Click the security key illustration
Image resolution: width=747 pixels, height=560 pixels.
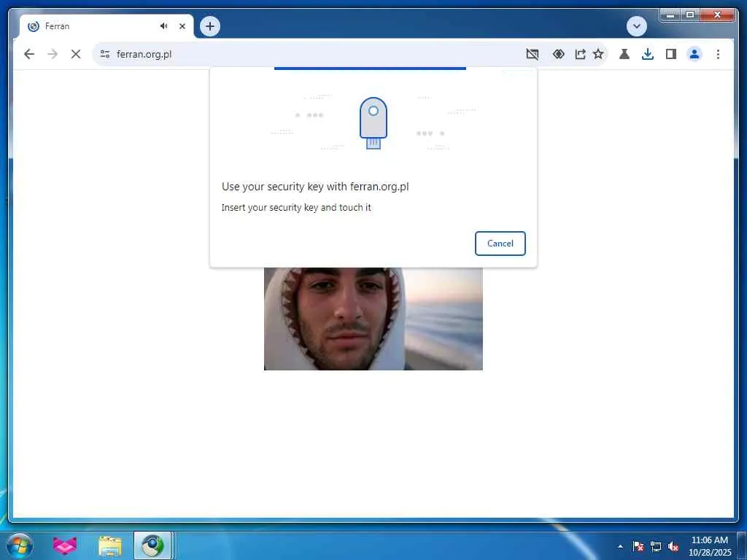[x=373, y=123]
